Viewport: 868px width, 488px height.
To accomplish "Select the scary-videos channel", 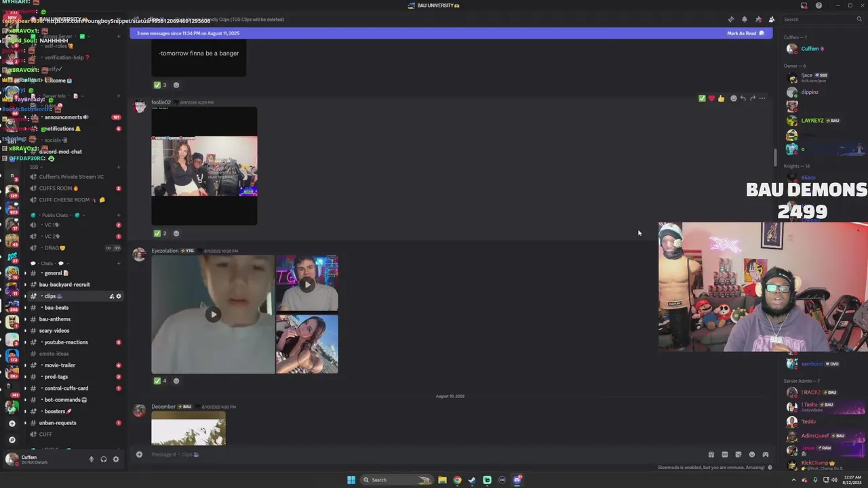I will click(75, 331).
